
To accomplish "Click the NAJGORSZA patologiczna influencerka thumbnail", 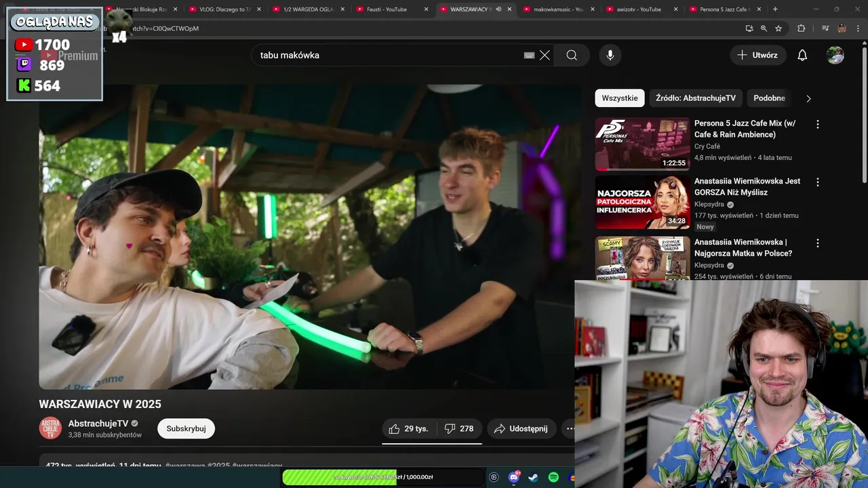I will 642,202.
